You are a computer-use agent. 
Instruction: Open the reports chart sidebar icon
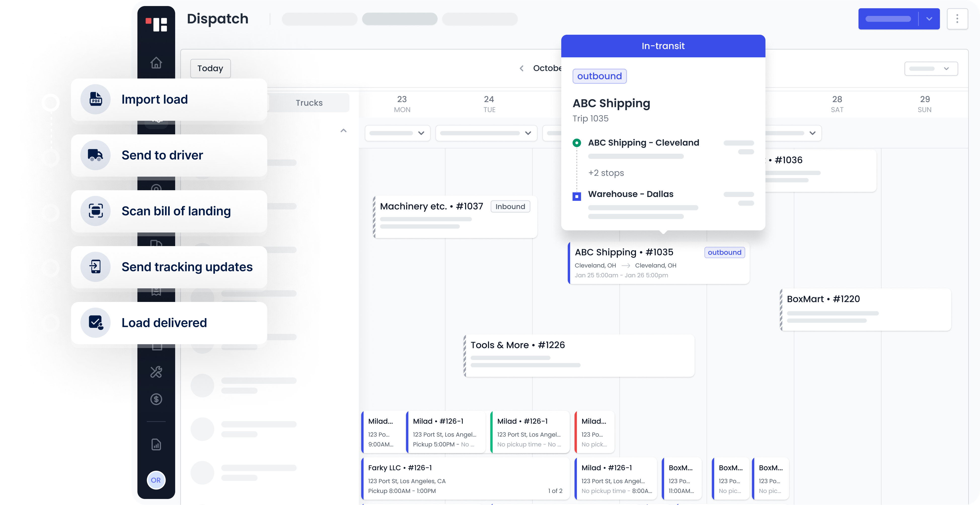(156, 444)
